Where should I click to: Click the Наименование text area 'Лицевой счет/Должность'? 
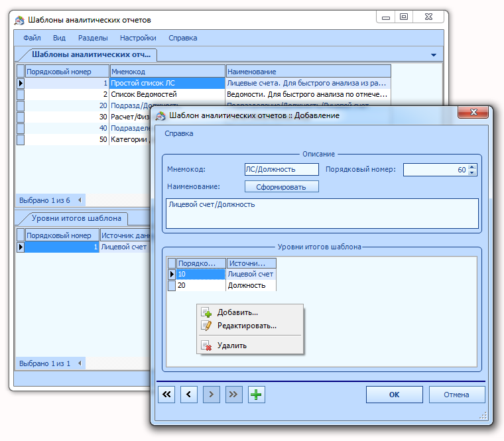pos(322,214)
